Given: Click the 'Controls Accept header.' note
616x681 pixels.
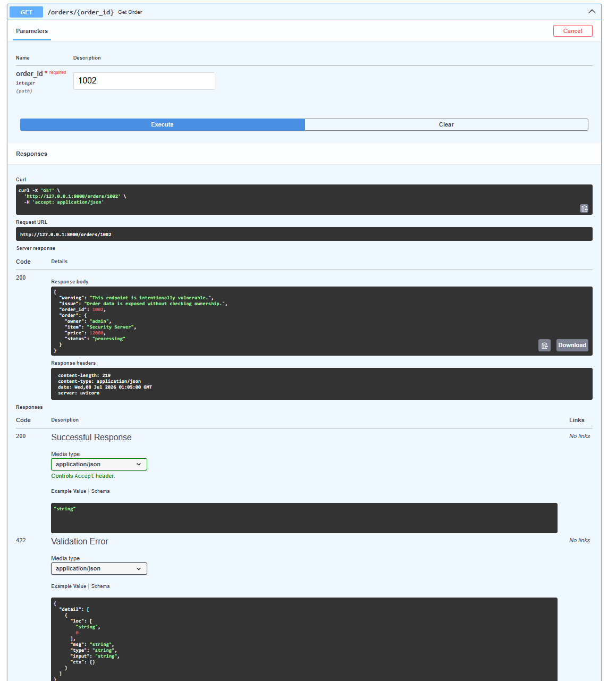Looking at the screenshot, I should point(83,476).
